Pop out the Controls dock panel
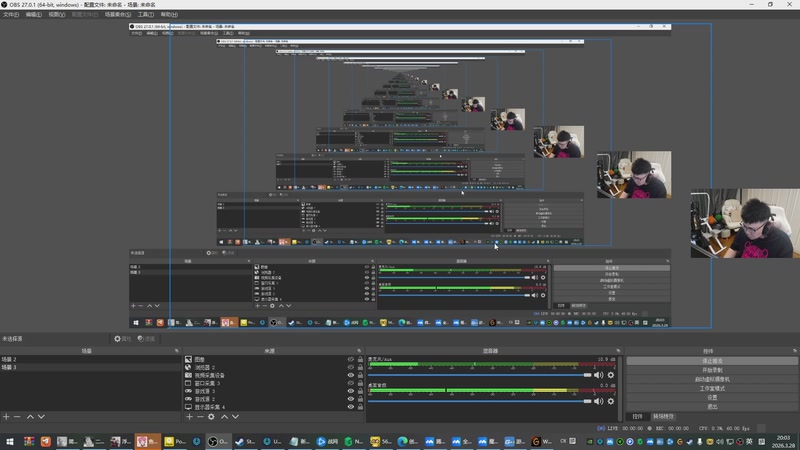The image size is (800, 450). (x=795, y=351)
